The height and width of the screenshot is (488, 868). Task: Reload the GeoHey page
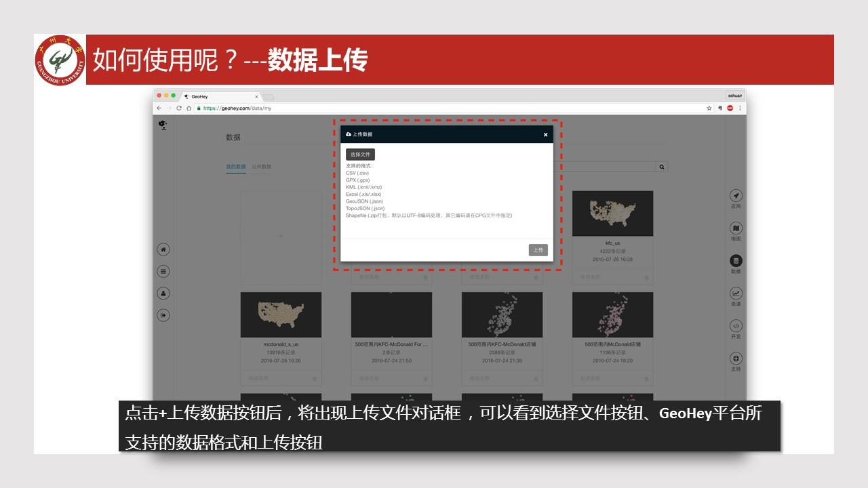[179, 108]
